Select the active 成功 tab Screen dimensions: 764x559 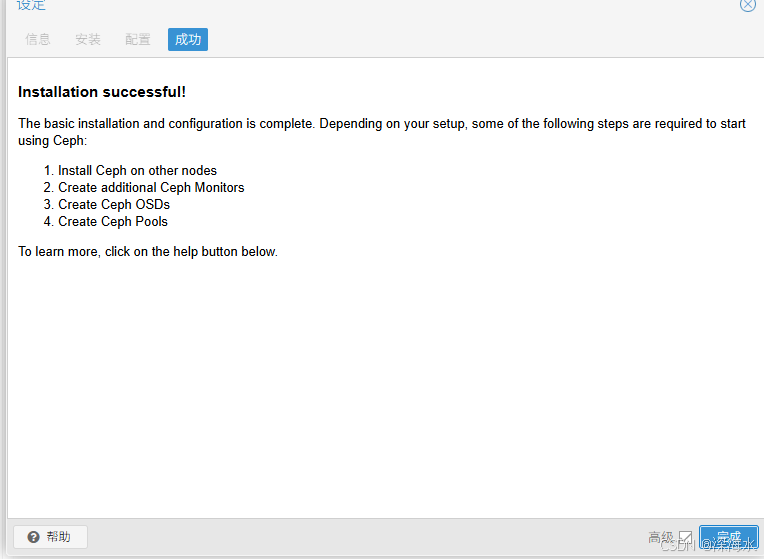(x=188, y=39)
